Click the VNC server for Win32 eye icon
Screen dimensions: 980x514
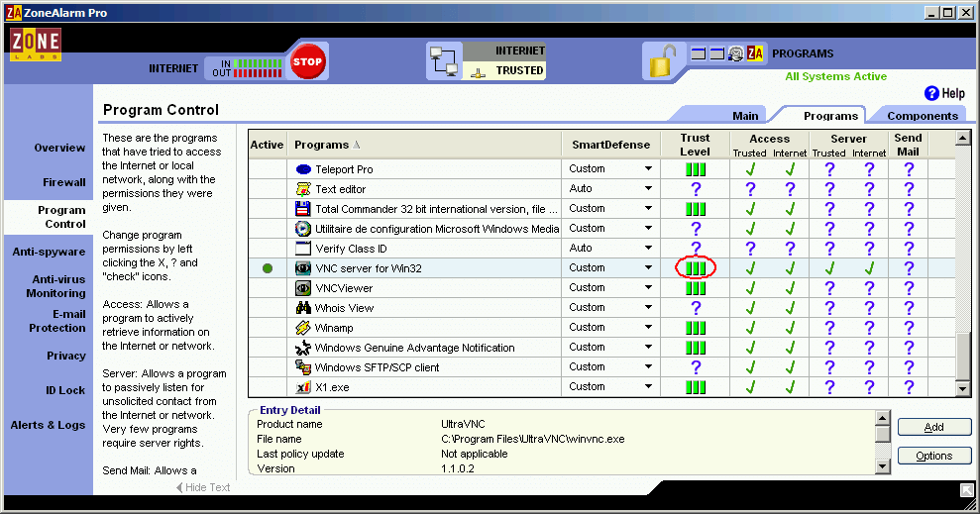(x=303, y=268)
